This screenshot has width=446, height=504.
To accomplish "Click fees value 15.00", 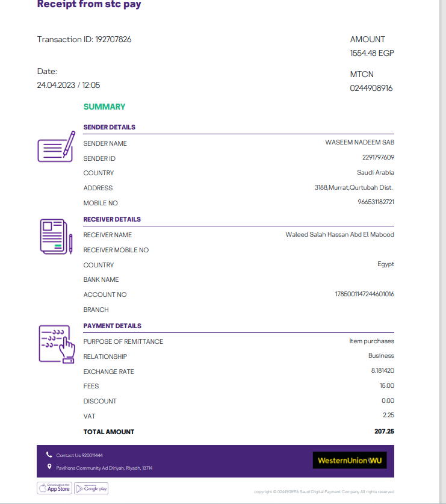I will coord(386,386).
